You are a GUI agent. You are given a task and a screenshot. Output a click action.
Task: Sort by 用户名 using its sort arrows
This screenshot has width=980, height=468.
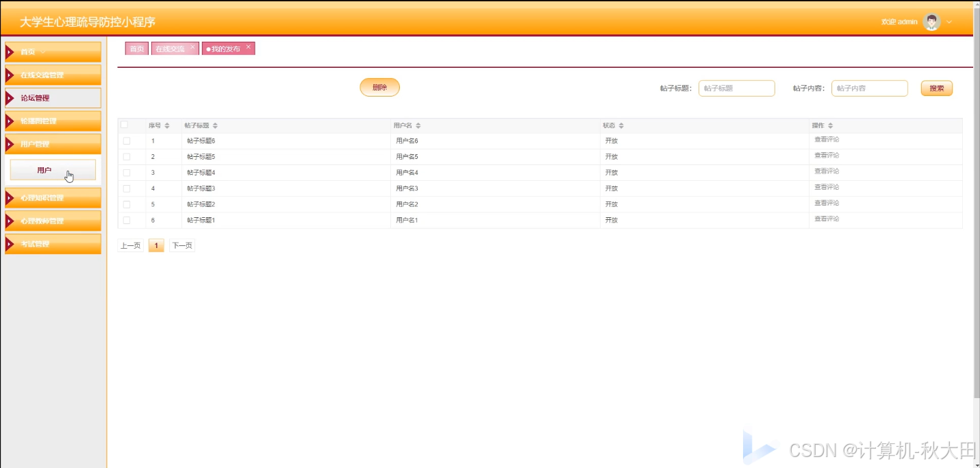coord(418,125)
